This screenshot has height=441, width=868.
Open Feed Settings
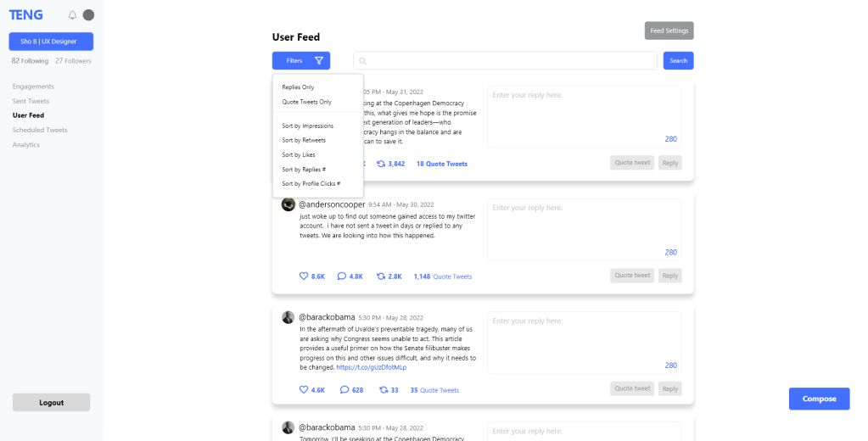click(x=669, y=31)
